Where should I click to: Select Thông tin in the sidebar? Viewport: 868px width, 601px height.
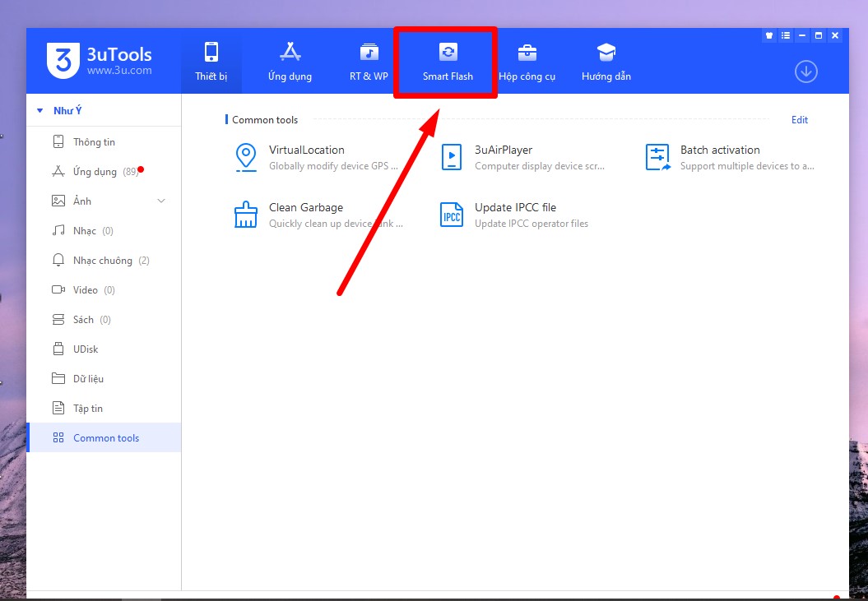94,142
